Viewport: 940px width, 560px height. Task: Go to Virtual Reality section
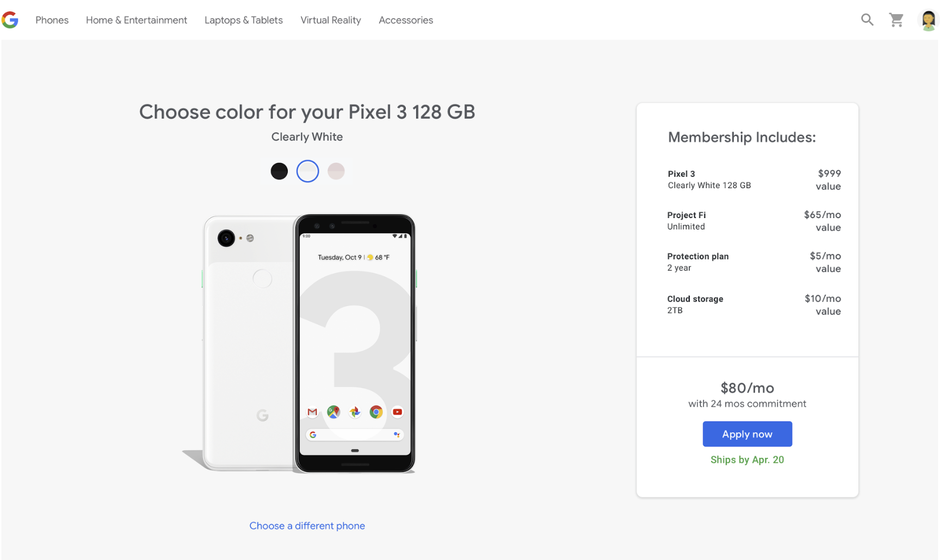(331, 20)
